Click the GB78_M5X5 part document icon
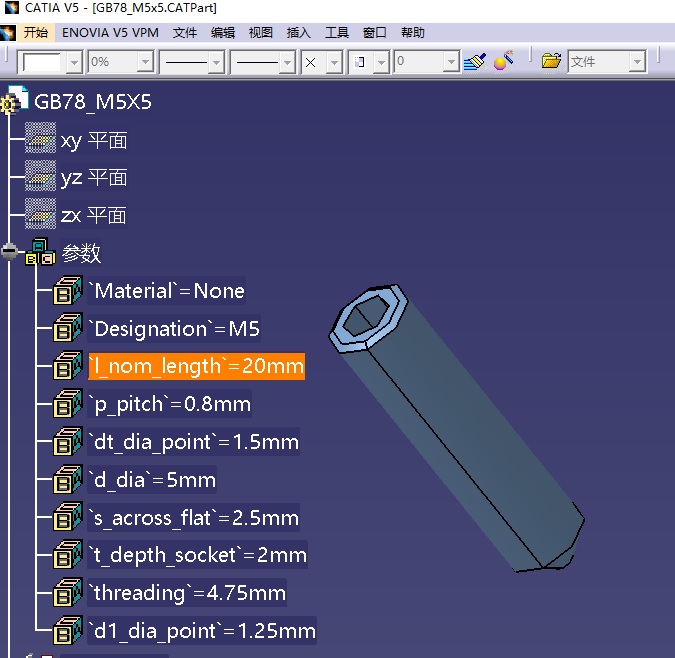Image resolution: width=675 pixels, height=658 pixels. coord(15,101)
